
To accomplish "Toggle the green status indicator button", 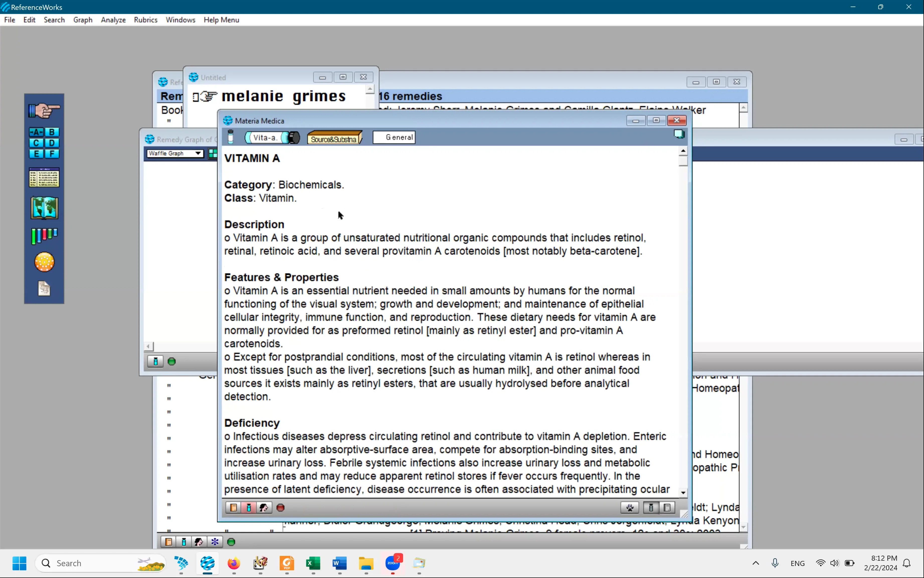I will point(172,361).
